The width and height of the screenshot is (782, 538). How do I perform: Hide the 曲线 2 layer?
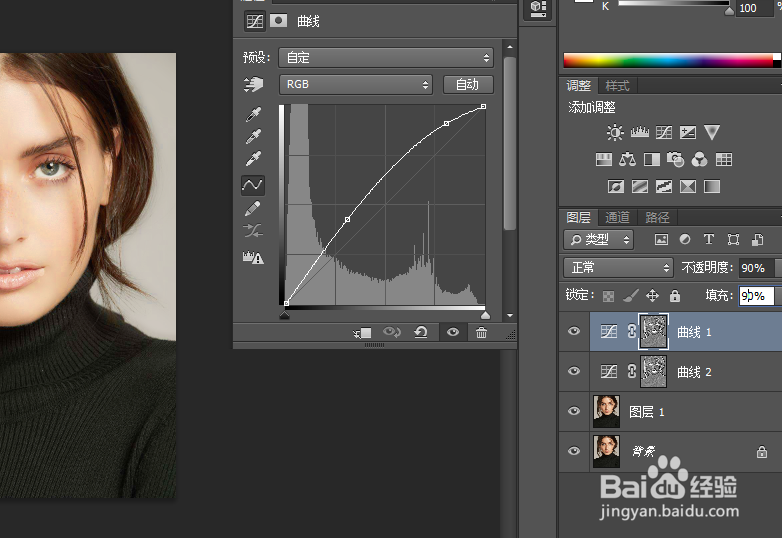[x=574, y=371]
